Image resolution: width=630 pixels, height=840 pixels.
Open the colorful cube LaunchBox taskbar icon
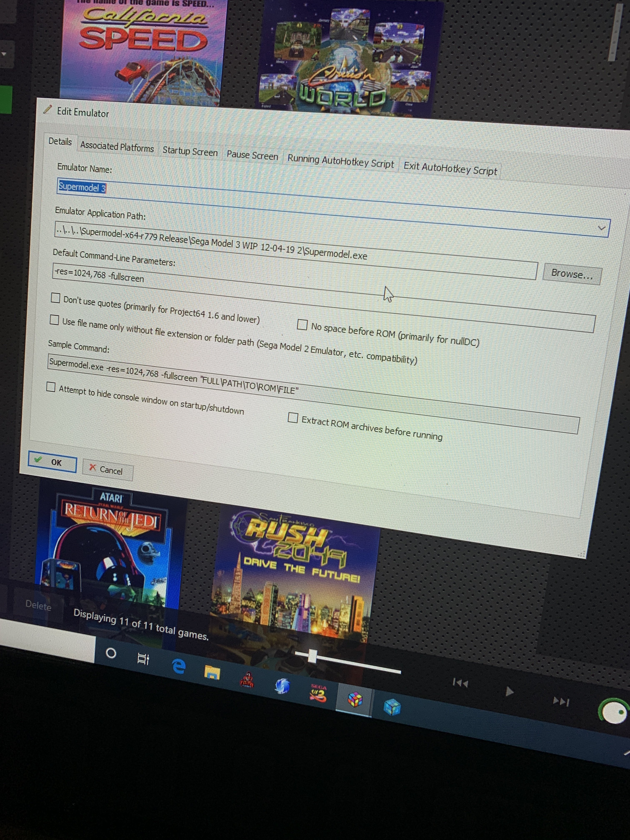(355, 700)
